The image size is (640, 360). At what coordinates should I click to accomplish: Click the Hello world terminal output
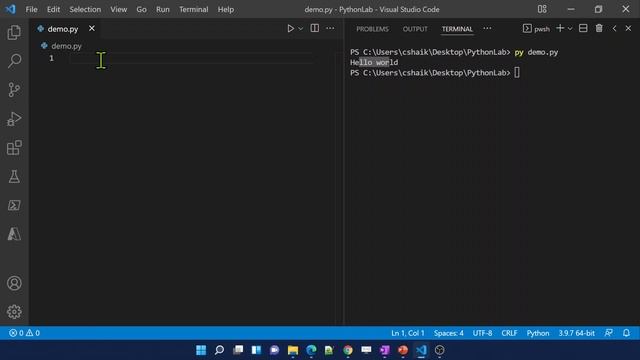(x=374, y=62)
